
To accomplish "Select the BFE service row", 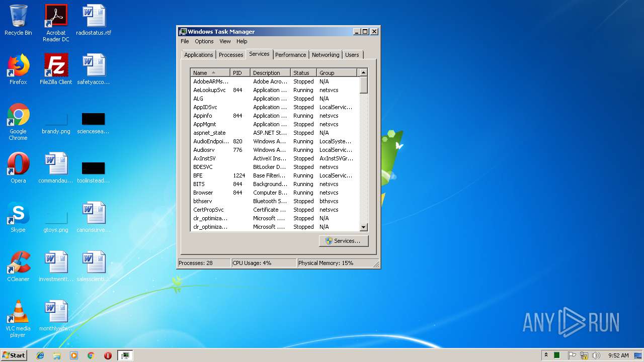I will (x=275, y=175).
